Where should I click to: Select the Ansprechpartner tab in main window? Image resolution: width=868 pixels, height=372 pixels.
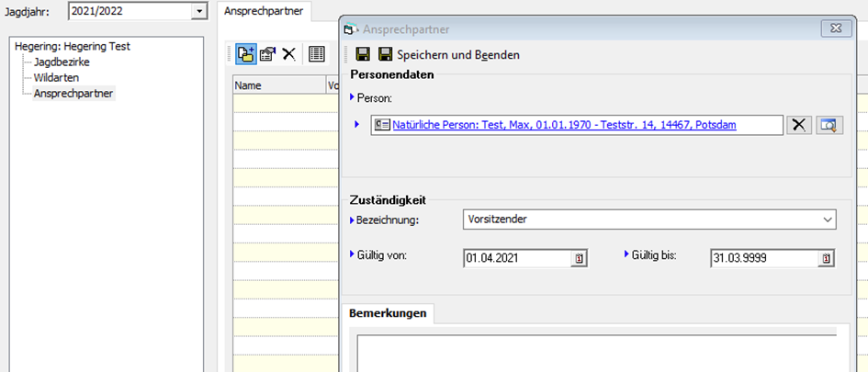[x=266, y=12]
